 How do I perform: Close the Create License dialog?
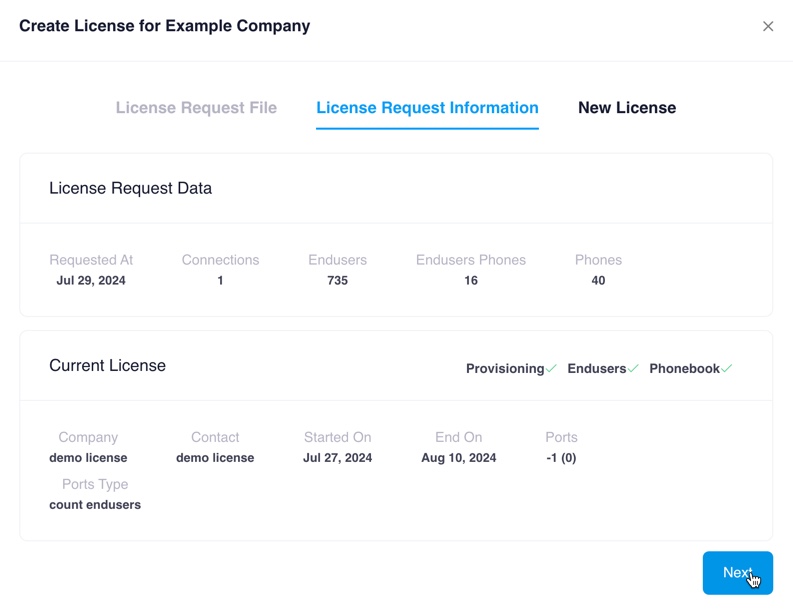tap(768, 26)
